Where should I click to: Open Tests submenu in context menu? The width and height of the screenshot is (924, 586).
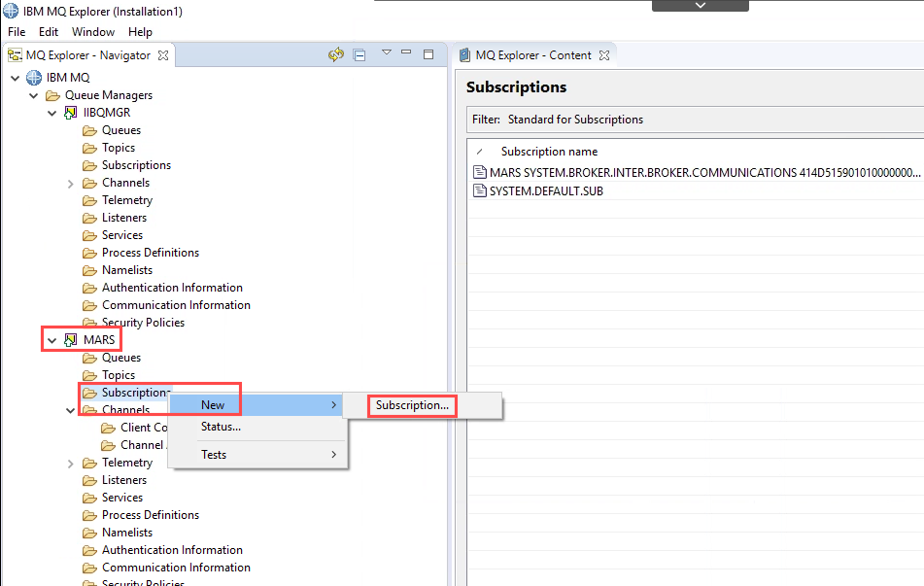[x=257, y=455]
